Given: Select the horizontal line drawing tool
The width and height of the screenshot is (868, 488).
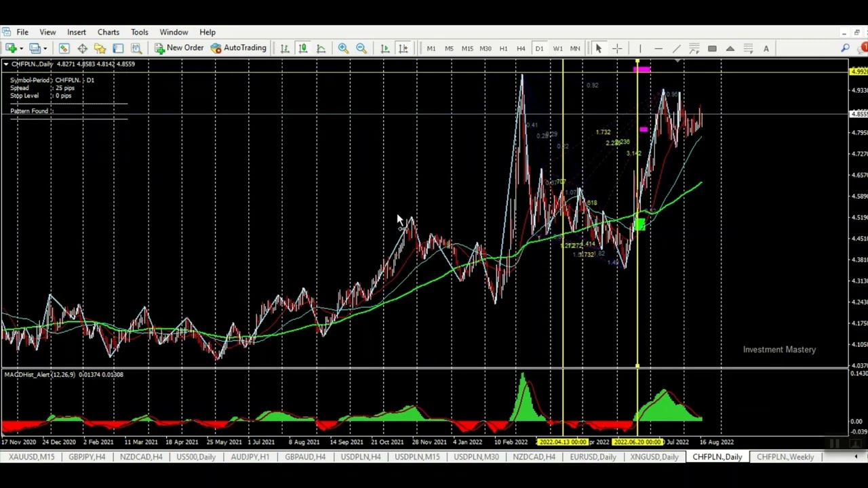Looking at the screenshot, I should pyautogui.click(x=658, y=48).
